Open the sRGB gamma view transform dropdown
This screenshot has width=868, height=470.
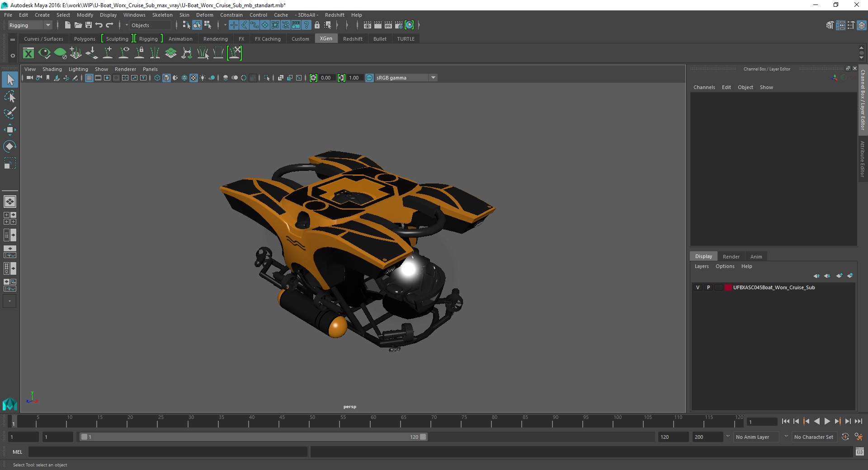(406, 78)
